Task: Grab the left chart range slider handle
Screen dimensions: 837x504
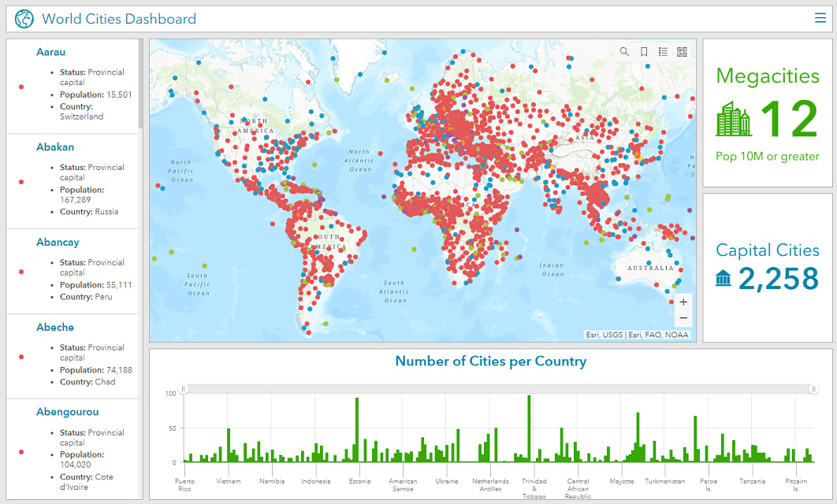Action: click(183, 389)
